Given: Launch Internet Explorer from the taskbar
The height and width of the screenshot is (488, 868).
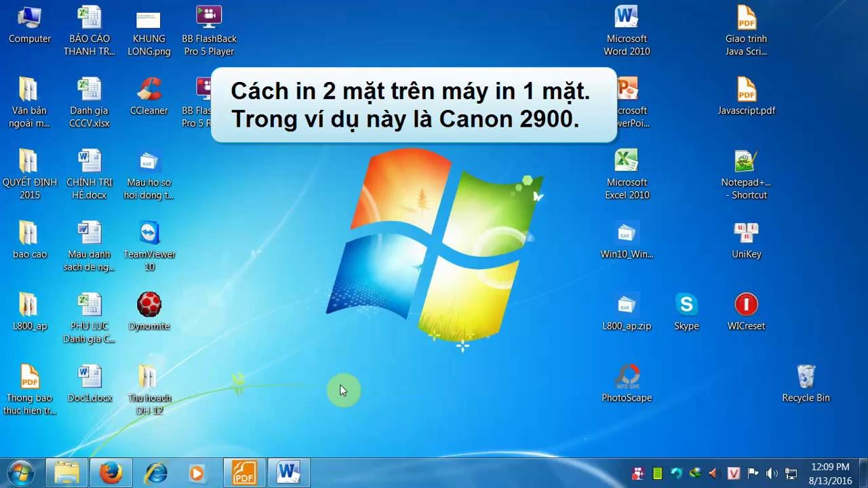Looking at the screenshot, I should [x=155, y=472].
